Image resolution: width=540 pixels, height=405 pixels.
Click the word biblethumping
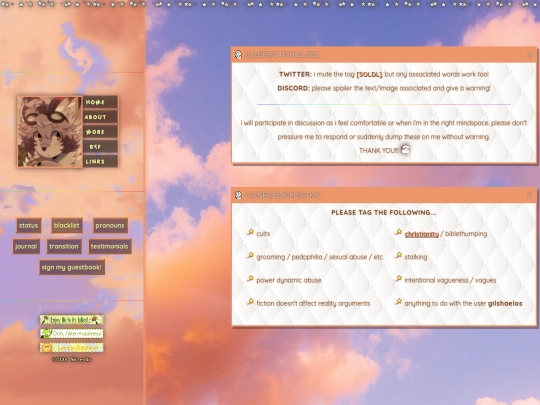[x=466, y=234]
